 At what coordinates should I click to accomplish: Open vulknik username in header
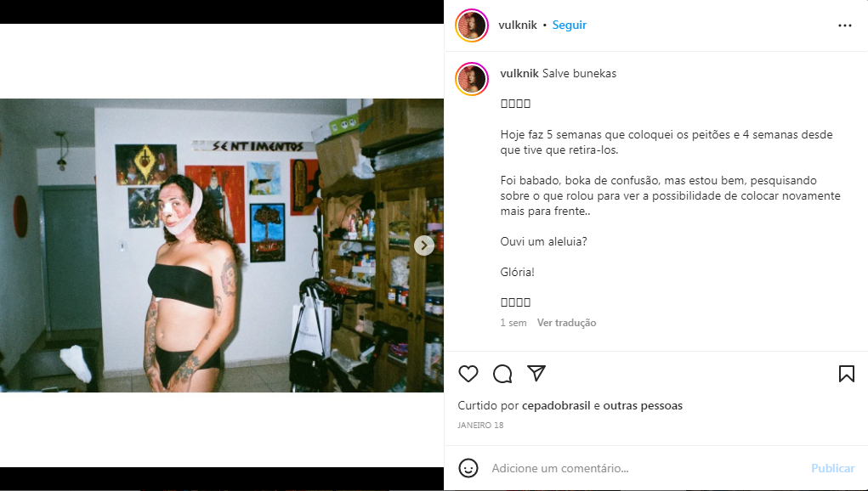tap(518, 25)
